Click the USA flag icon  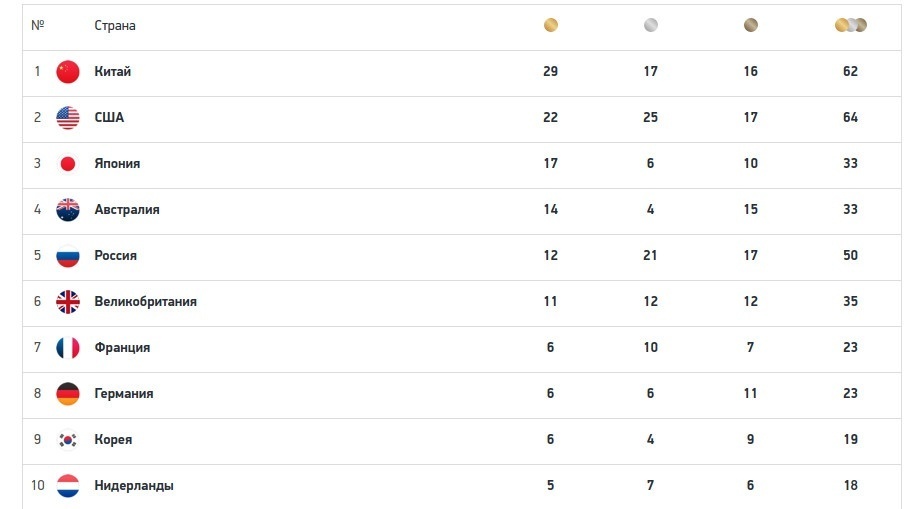pyautogui.click(x=68, y=118)
